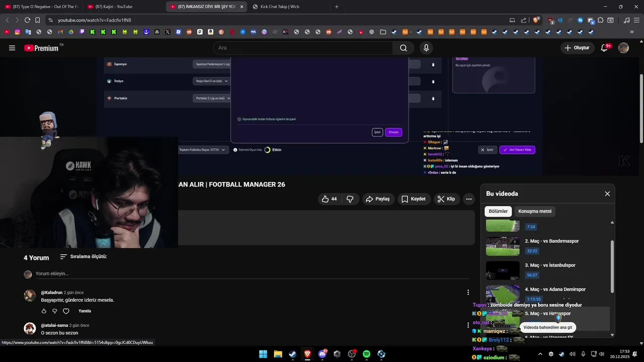Open the Instagram bookmark in bookmarks bar
The width and height of the screenshot is (644, 362).
click(x=17, y=32)
